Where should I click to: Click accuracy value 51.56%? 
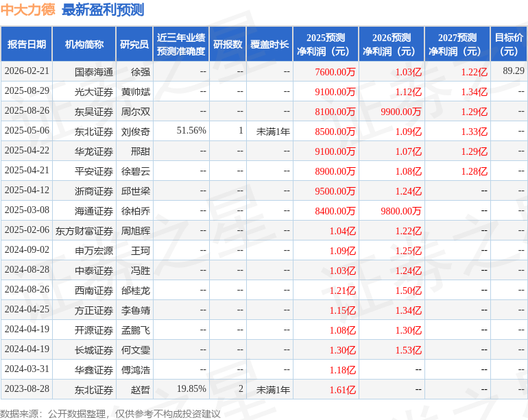191,131
